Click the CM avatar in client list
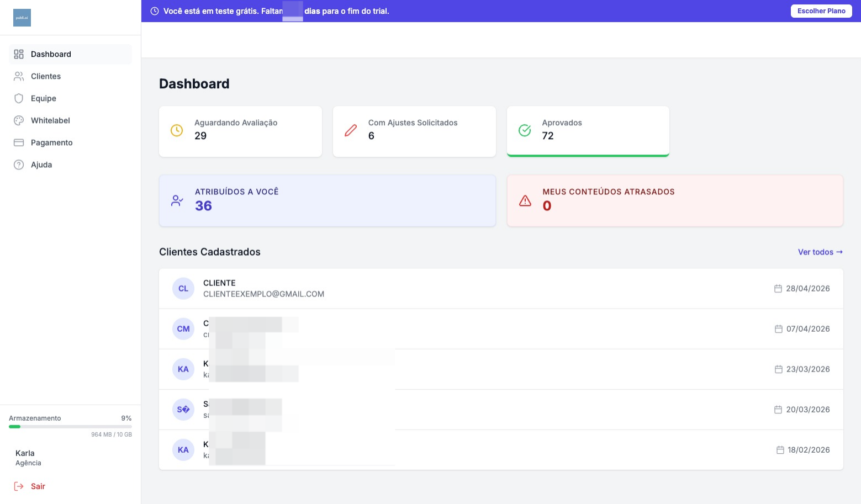Viewport: 861px width, 504px height. click(183, 329)
